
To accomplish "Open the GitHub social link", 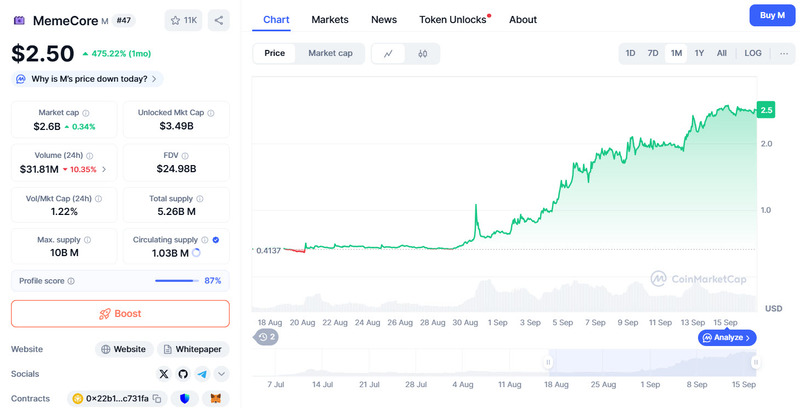I will click(x=183, y=374).
